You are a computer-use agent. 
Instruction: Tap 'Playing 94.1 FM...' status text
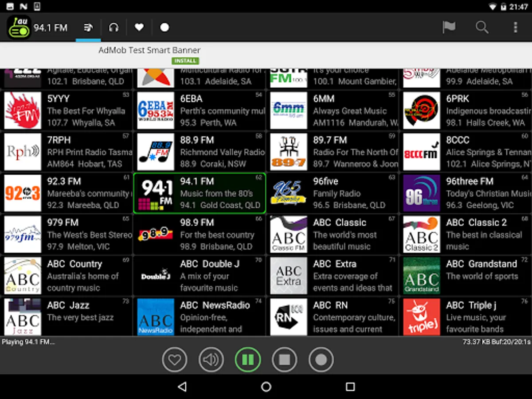(x=28, y=342)
